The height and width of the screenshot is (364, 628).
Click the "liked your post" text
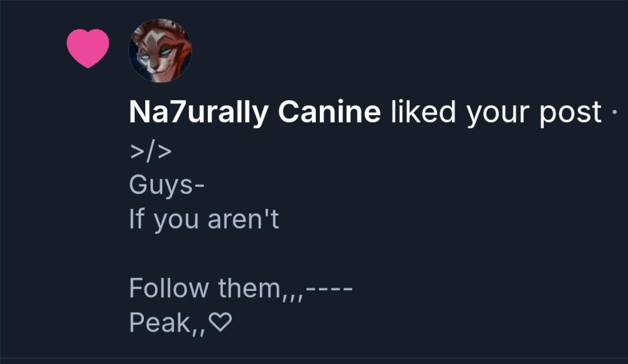496,113
